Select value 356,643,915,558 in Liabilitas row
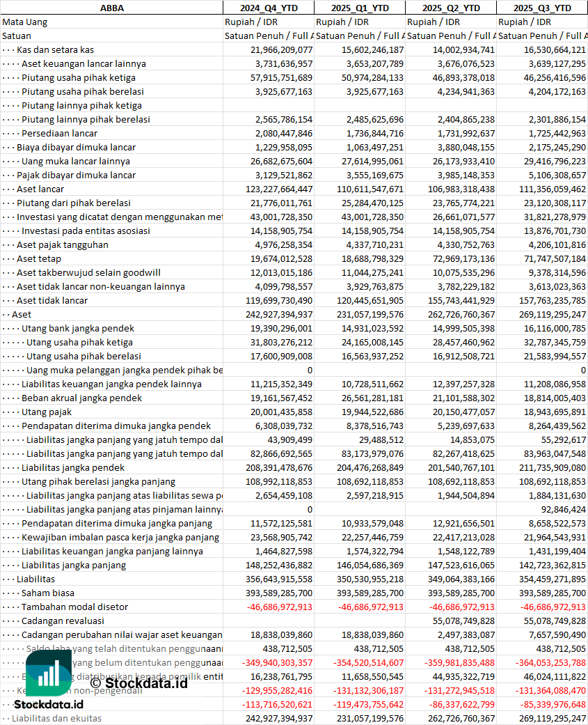This screenshot has width=588, height=725. coord(279,579)
